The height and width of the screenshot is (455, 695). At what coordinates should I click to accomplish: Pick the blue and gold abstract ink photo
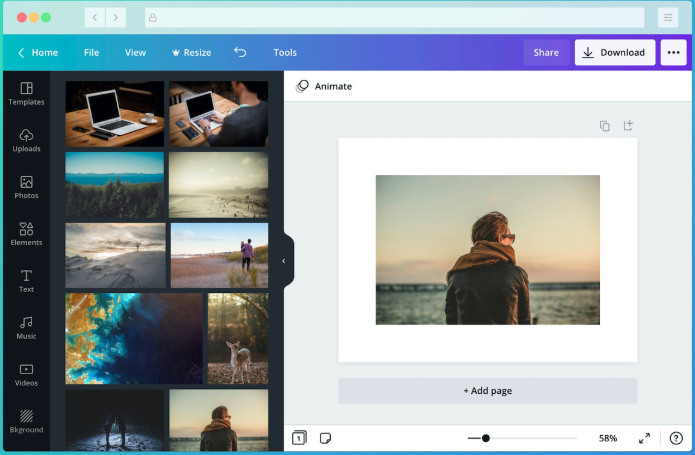tap(134, 338)
